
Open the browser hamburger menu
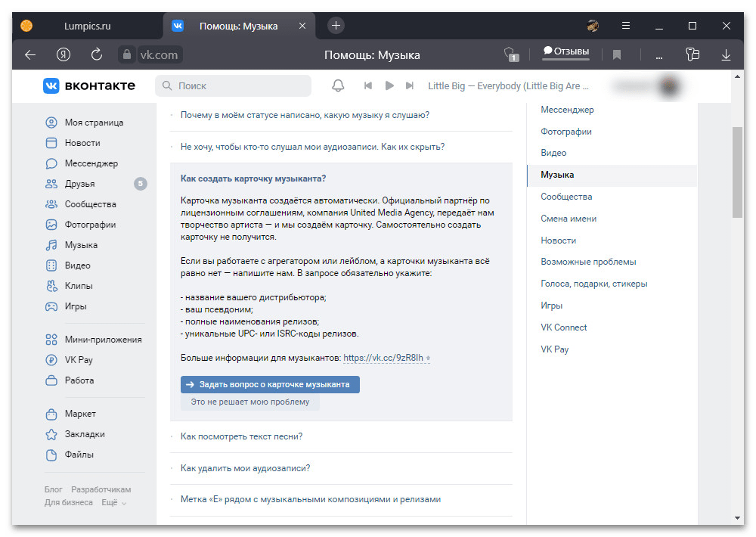626,26
